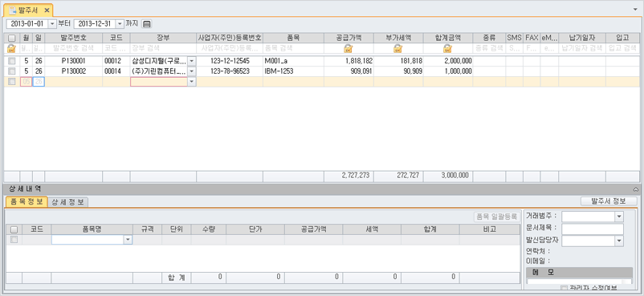This screenshot has width=644, height=296.
Task: Open the 품목명 dropdown in item grid
Action: (128, 240)
